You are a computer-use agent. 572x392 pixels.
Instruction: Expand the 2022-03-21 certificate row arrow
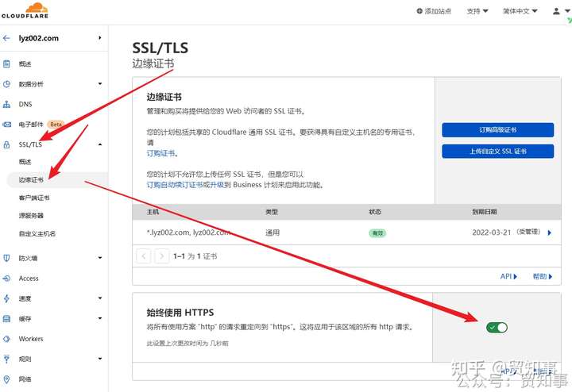550,233
